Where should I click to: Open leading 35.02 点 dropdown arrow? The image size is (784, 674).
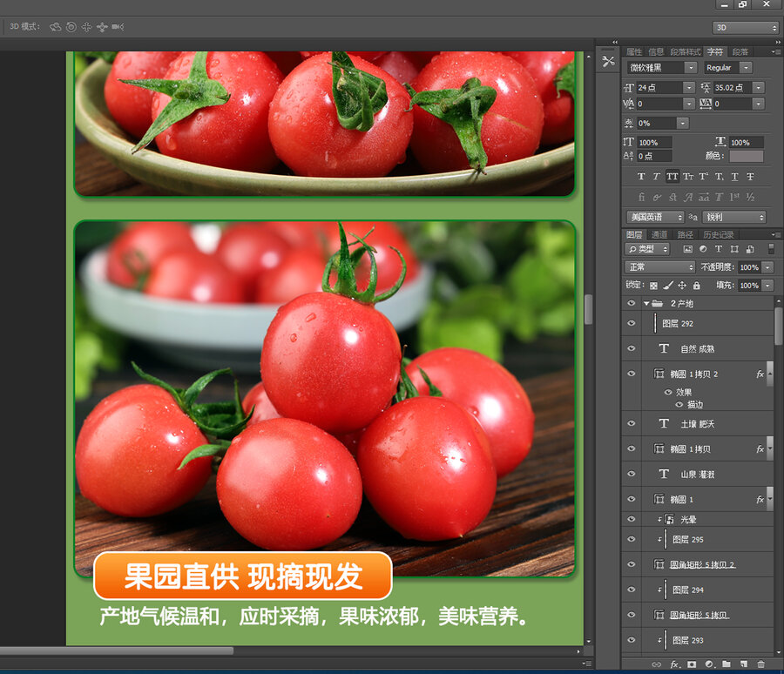(x=759, y=87)
